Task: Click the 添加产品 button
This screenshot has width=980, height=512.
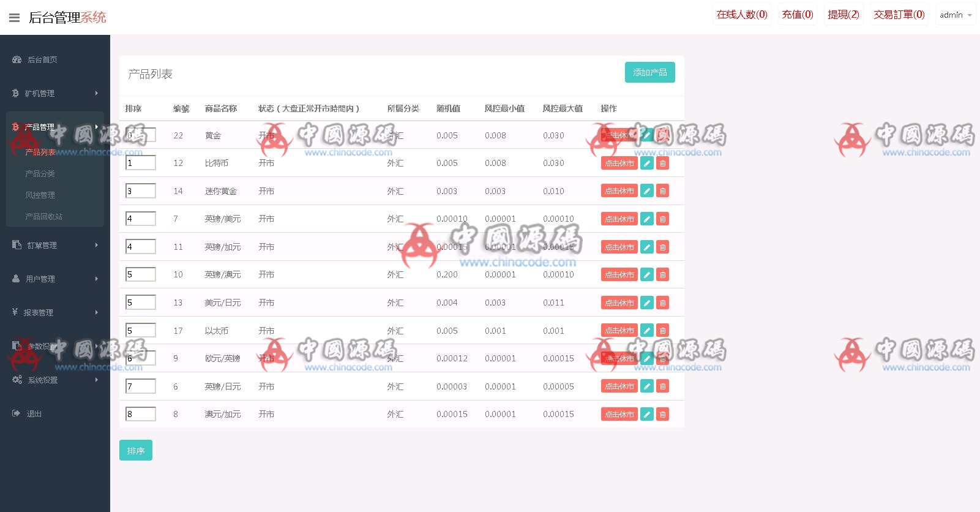Action: (650, 72)
